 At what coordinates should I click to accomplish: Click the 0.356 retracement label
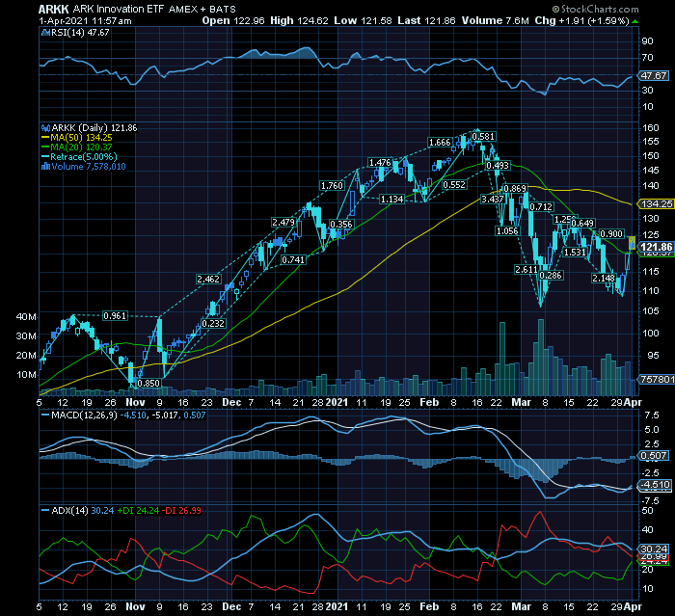click(341, 225)
